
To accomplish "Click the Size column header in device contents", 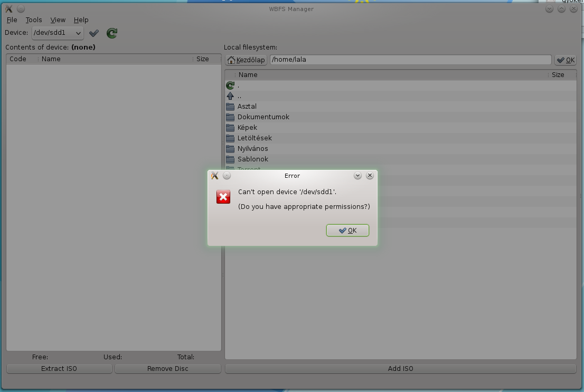I will (206, 59).
